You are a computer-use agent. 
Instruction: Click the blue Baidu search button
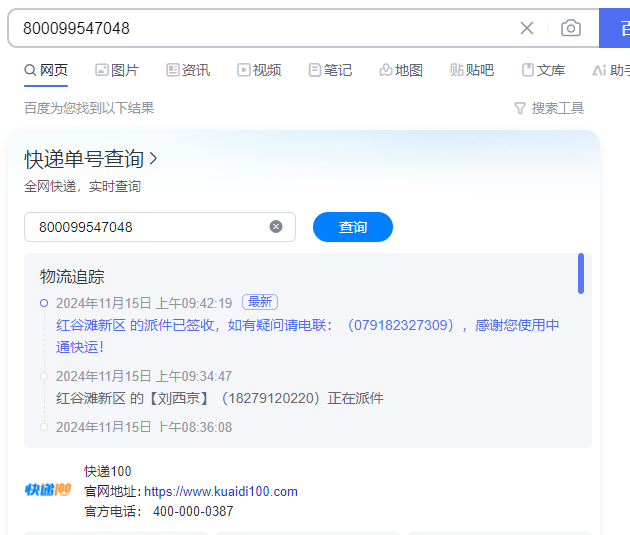(x=614, y=28)
